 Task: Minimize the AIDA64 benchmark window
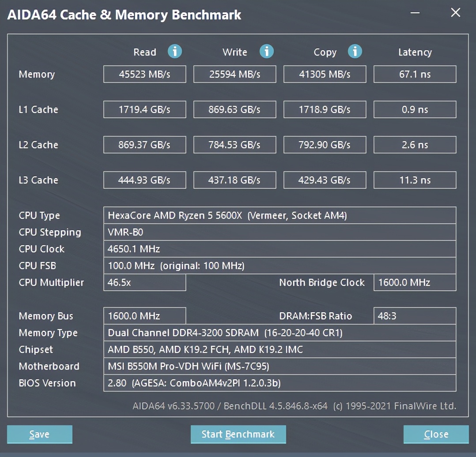pyautogui.click(x=415, y=13)
